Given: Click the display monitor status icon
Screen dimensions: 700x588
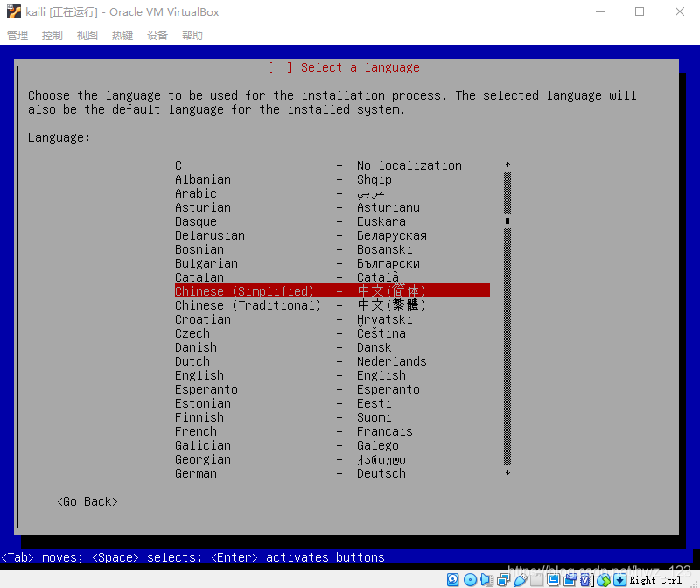Looking at the screenshot, I should click(554, 579).
